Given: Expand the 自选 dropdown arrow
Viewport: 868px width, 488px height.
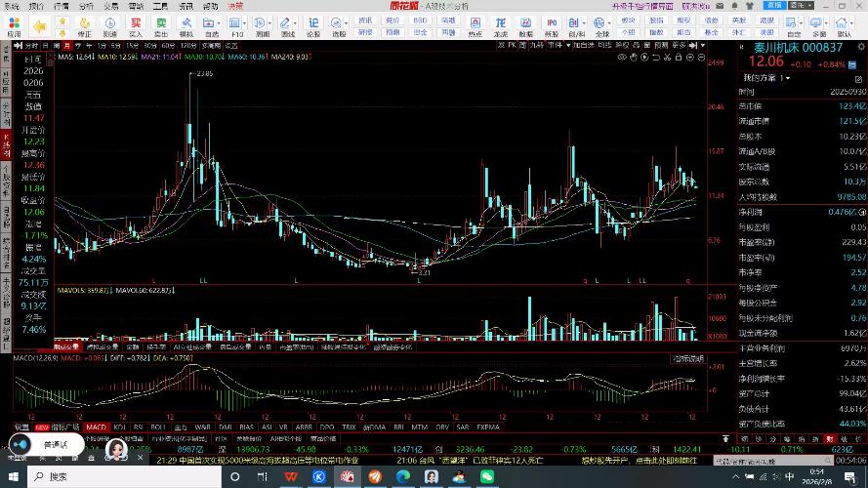Looking at the screenshot, I should click(220, 23).
